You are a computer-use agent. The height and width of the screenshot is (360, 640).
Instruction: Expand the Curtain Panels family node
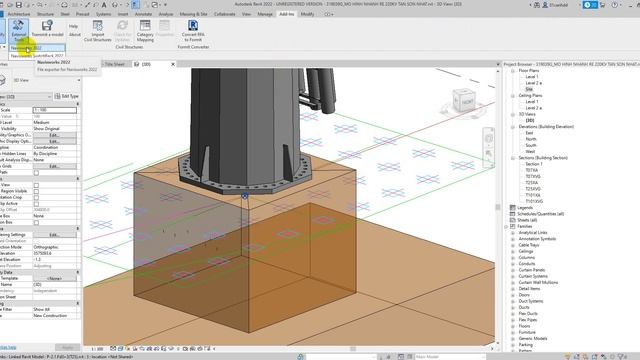coord(513,270)
